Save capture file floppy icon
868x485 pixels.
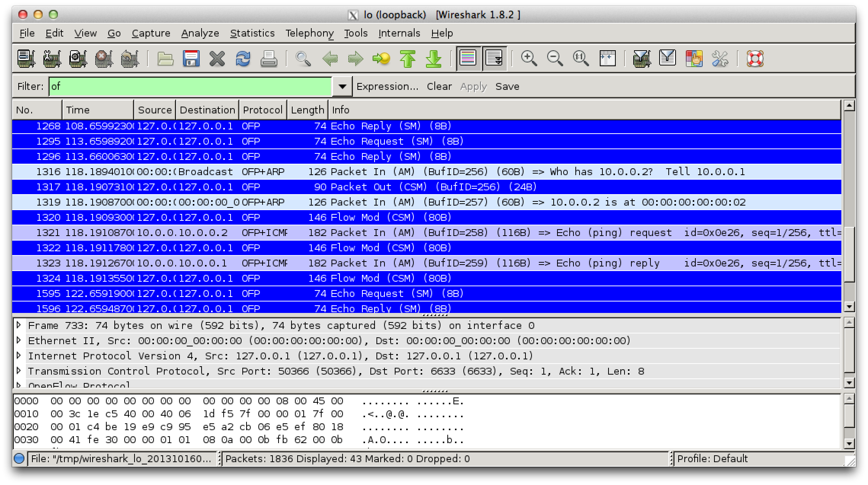pos(191,59)
